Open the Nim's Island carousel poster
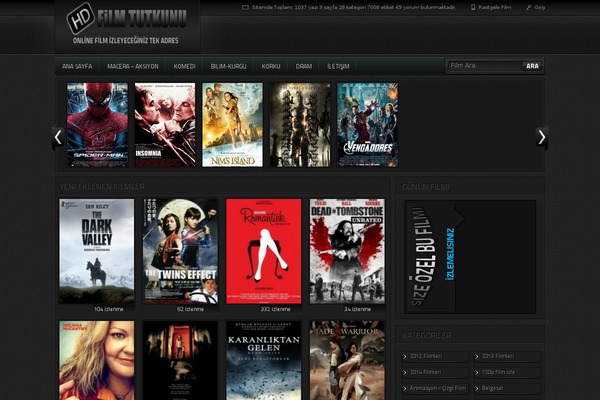The image size is (600, 400). pos(232,125)
